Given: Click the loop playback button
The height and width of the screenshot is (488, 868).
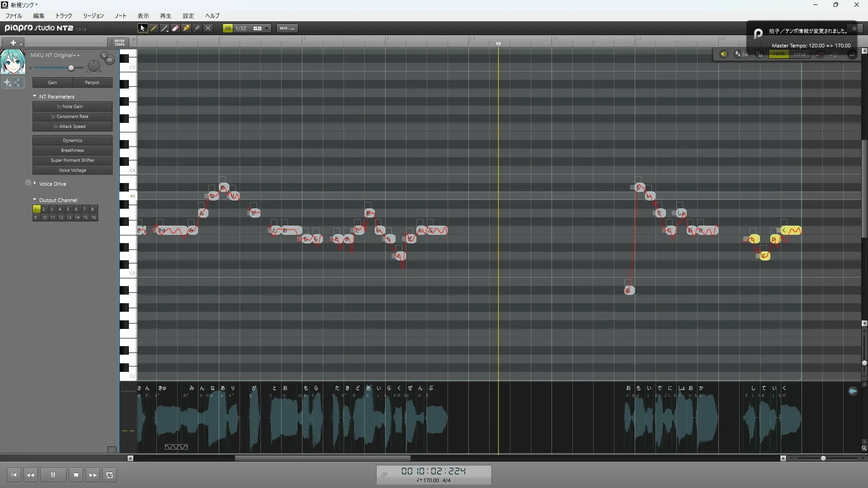Looking at the screenshot, I should point(109,475).
